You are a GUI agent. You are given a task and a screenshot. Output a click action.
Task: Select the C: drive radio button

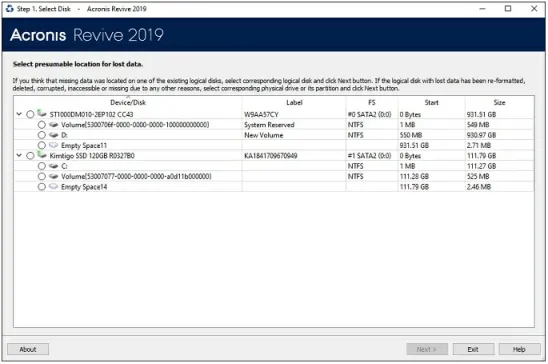42,166
